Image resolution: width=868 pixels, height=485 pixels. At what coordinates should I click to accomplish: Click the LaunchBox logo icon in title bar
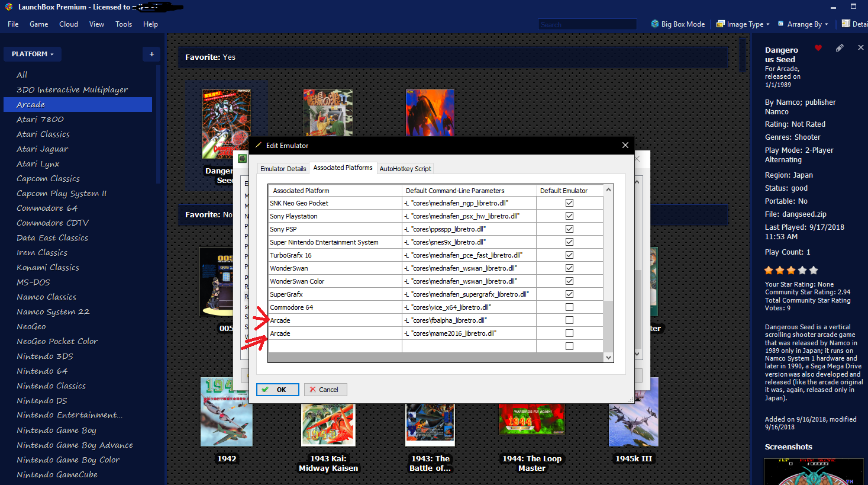coord(9,7)
